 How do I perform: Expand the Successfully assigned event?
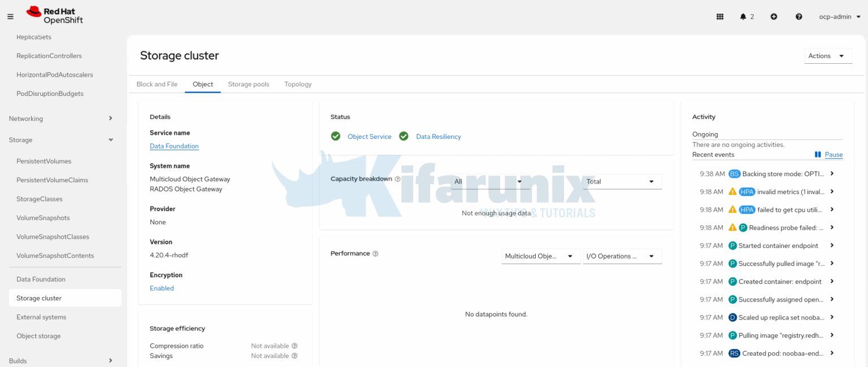[832, 299]
